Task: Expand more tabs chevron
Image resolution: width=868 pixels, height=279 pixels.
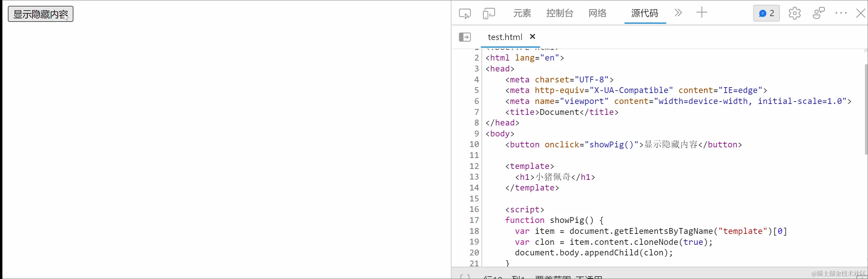Action: pos(678,13)
